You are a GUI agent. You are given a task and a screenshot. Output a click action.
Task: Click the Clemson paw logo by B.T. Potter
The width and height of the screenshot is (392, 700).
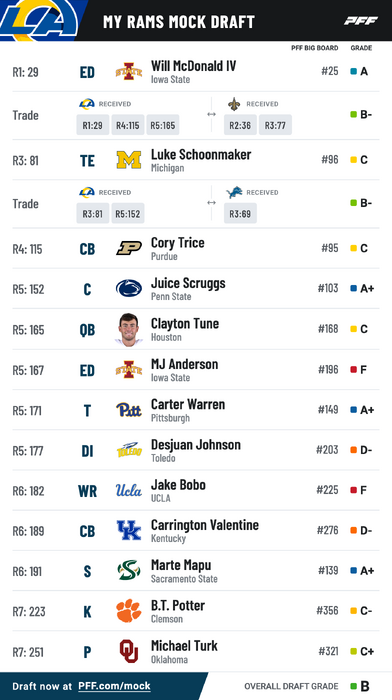coord(129,611)
